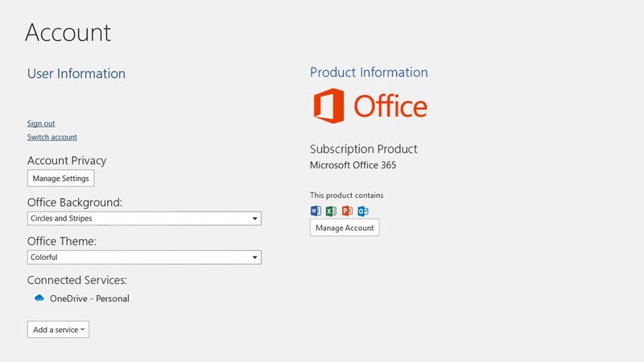Click the Outlook app icon

point(363,211)
